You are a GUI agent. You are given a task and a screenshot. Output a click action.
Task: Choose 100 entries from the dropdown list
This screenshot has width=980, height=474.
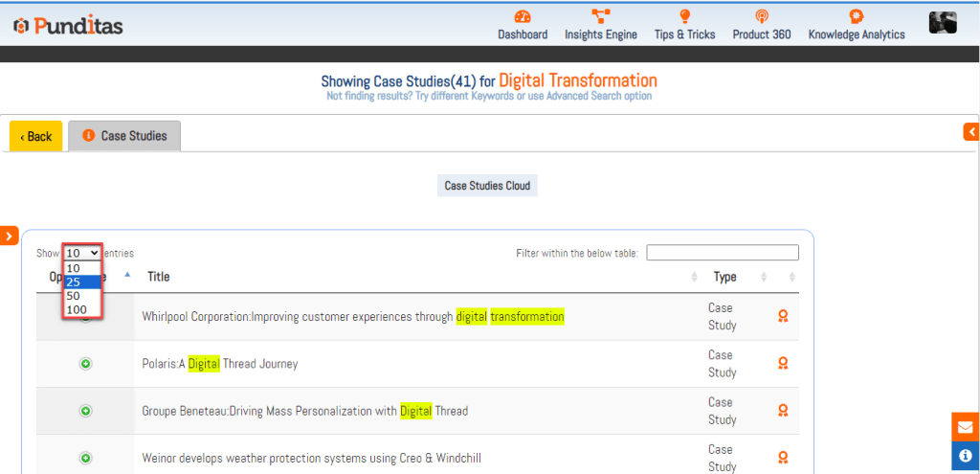tap(77, 309)
